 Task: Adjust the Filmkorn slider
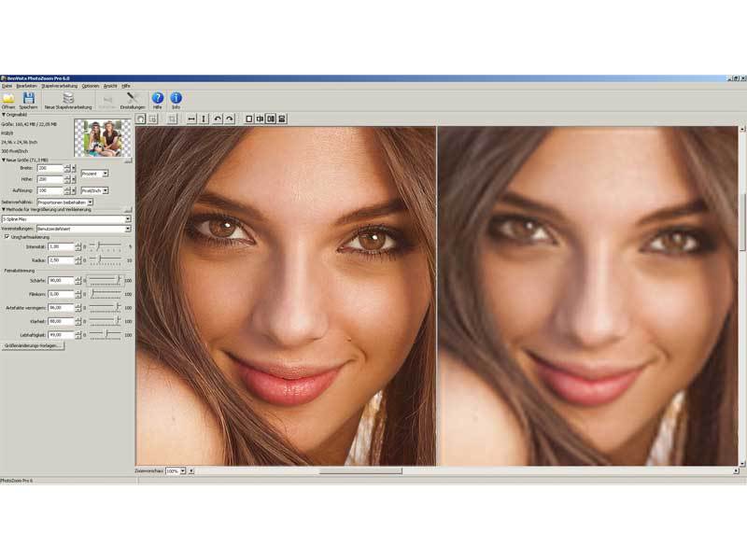106,294
